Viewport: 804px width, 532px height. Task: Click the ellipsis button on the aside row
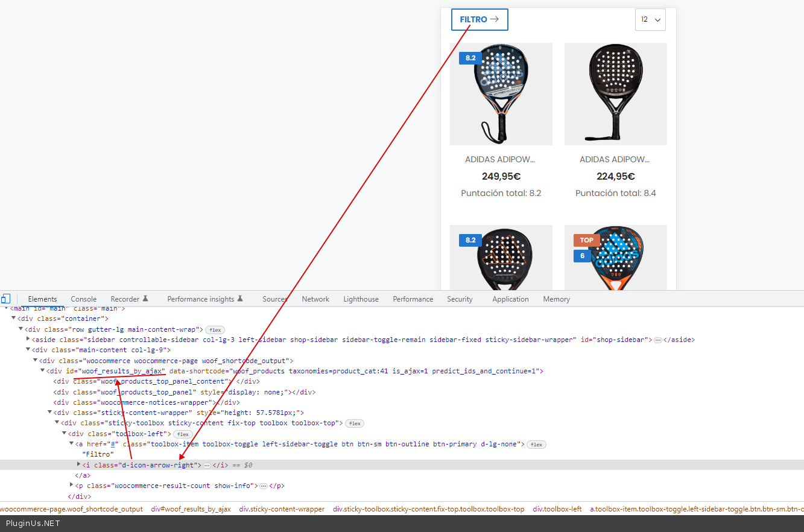[x=658, y=340]
